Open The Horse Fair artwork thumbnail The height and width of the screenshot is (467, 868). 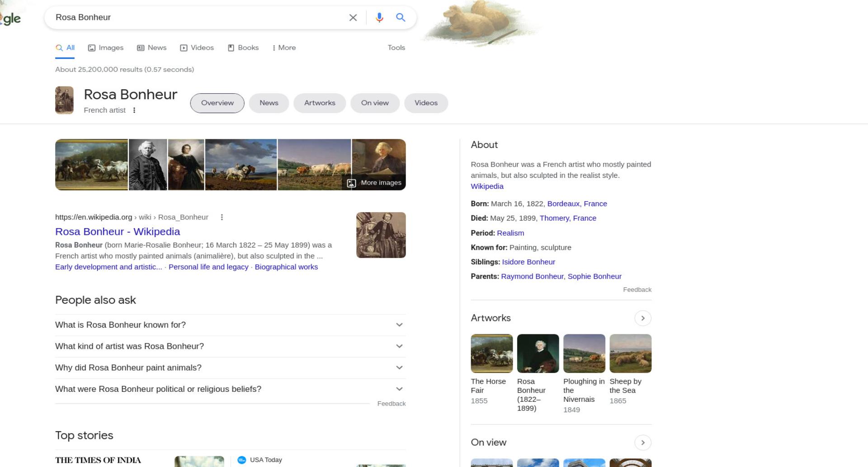tap(492, 353)
